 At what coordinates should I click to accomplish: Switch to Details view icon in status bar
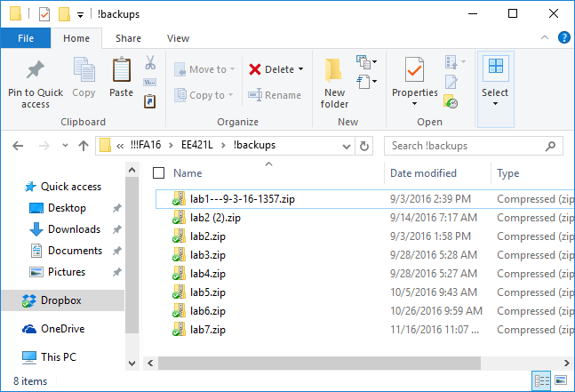click(541, 381)
